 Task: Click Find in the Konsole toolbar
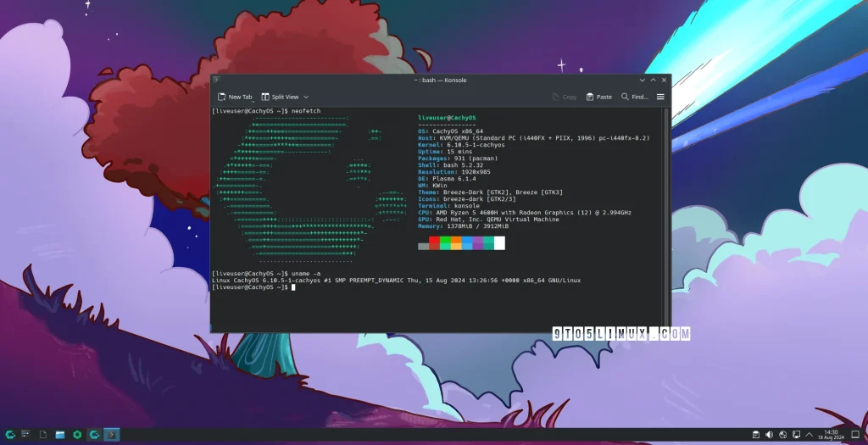pos(635,97)
